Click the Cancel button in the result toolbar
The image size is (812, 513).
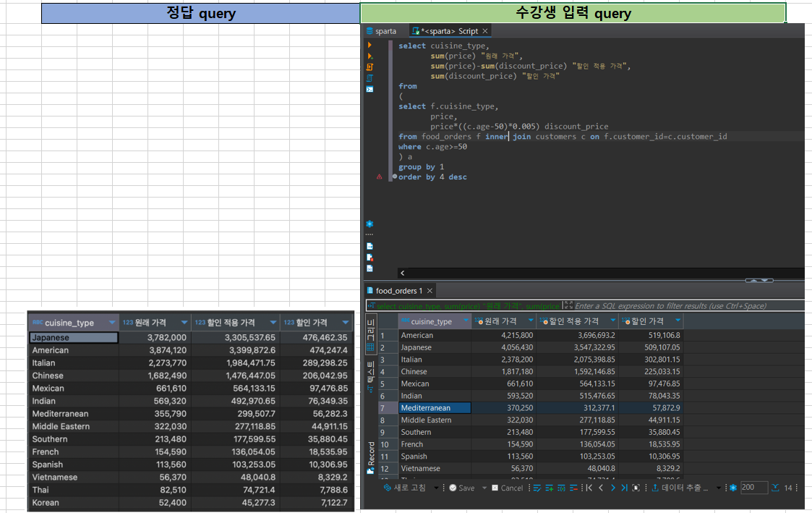tap(508, 488)
